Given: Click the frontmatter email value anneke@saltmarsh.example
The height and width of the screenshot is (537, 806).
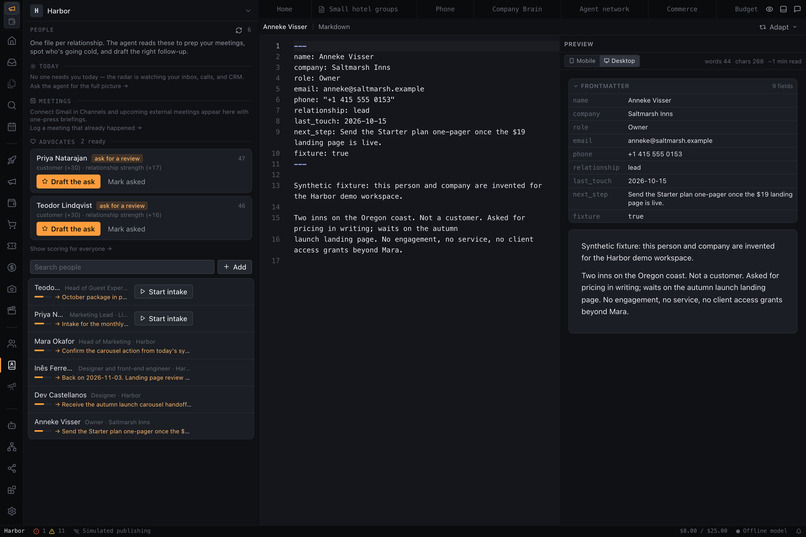Looking at the screenshot, I should (670, 141).
